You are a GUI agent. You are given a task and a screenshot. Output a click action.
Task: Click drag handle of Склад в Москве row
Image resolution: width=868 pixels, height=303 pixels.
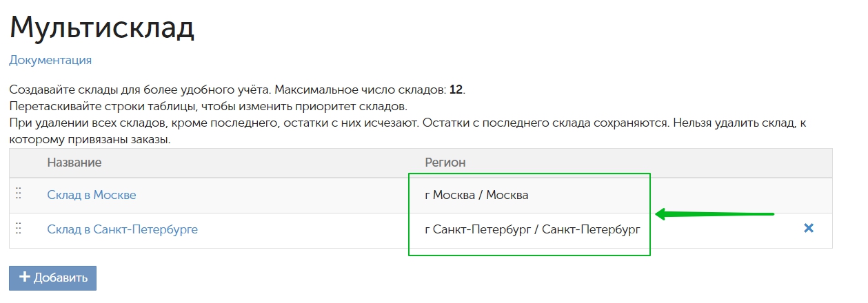19,194
